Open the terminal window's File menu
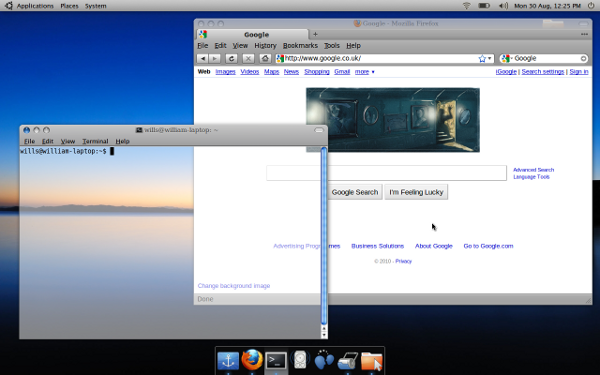The height and width of the screenshot is (375, 600). click(x=29, y=141)
